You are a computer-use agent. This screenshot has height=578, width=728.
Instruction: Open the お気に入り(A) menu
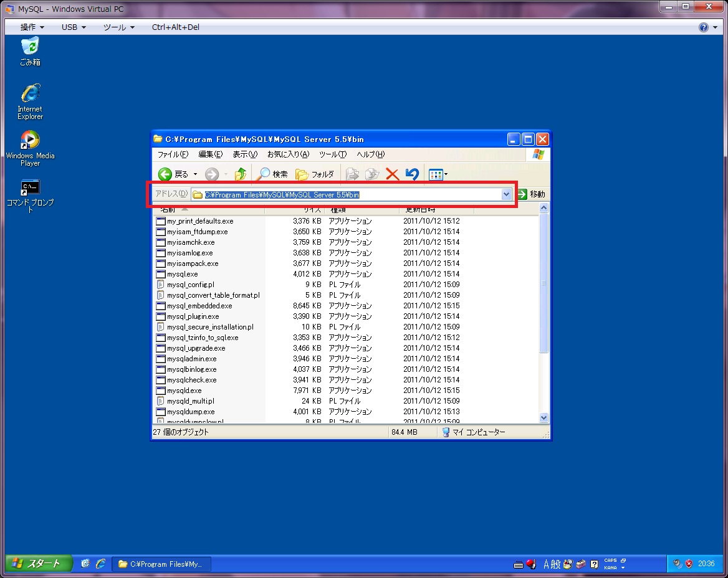click(288, 154)
